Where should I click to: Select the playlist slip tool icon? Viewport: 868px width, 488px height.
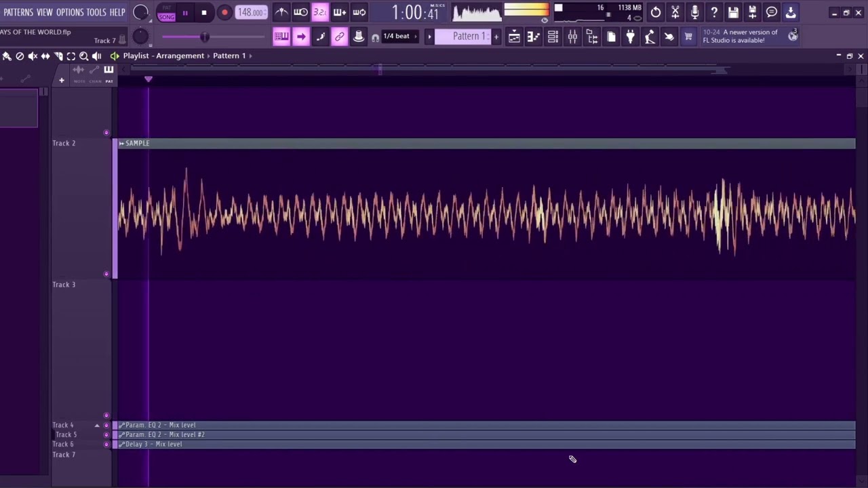tap(45, 56)
